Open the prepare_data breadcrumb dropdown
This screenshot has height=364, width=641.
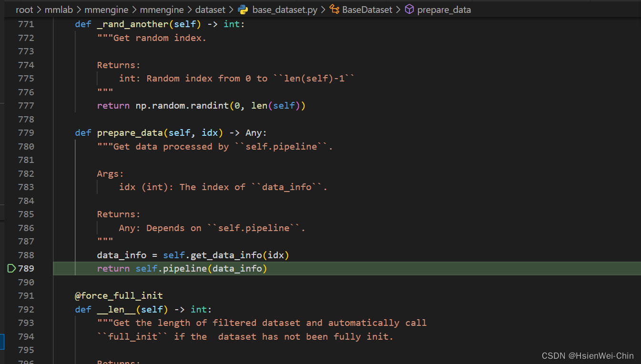[x=444, y=10]
